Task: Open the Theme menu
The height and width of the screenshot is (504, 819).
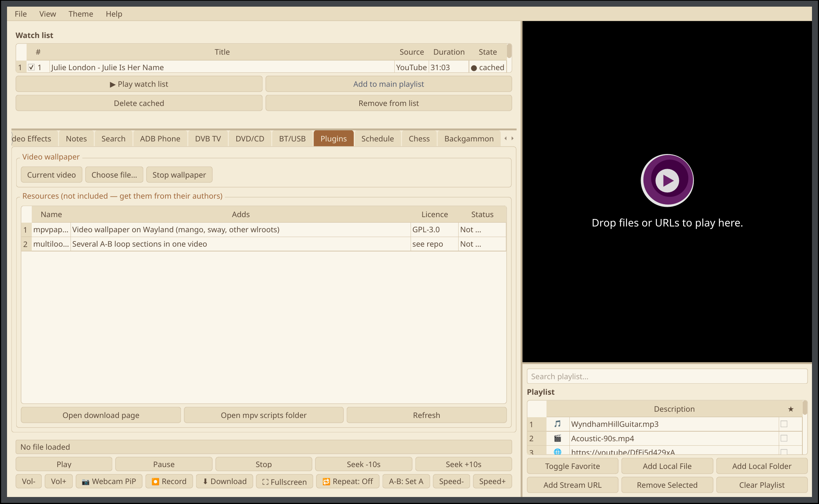Action: (x=80, y=14)
